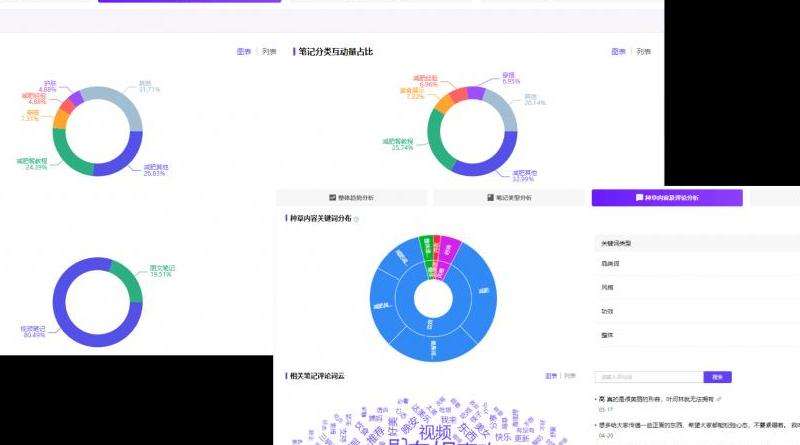Click the info icon beside 种草内容关键词分布
Viewport: 800px width, 445px height.
357,218
